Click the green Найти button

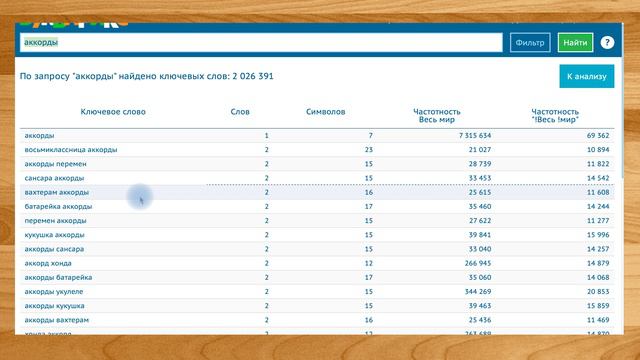click(575, 42)
